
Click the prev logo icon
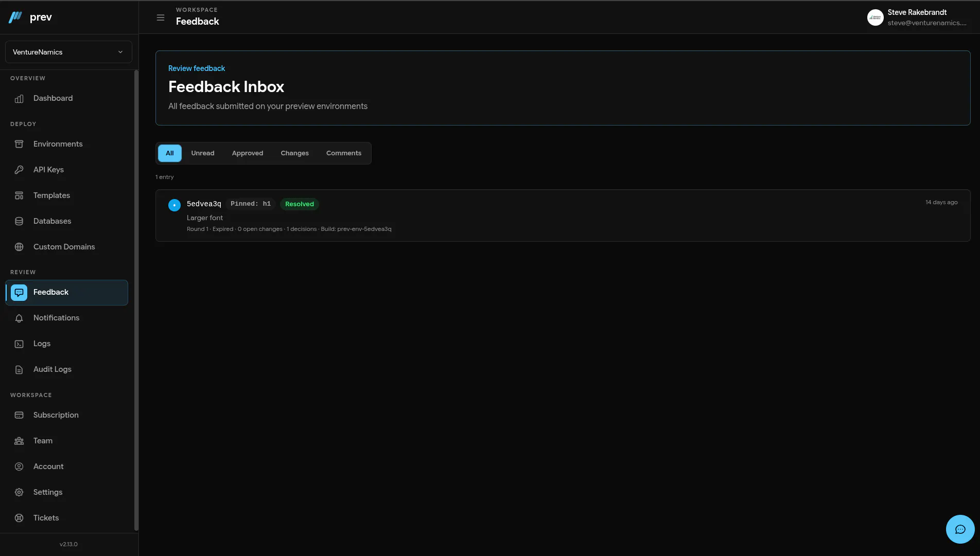click(x=15, y=17)
